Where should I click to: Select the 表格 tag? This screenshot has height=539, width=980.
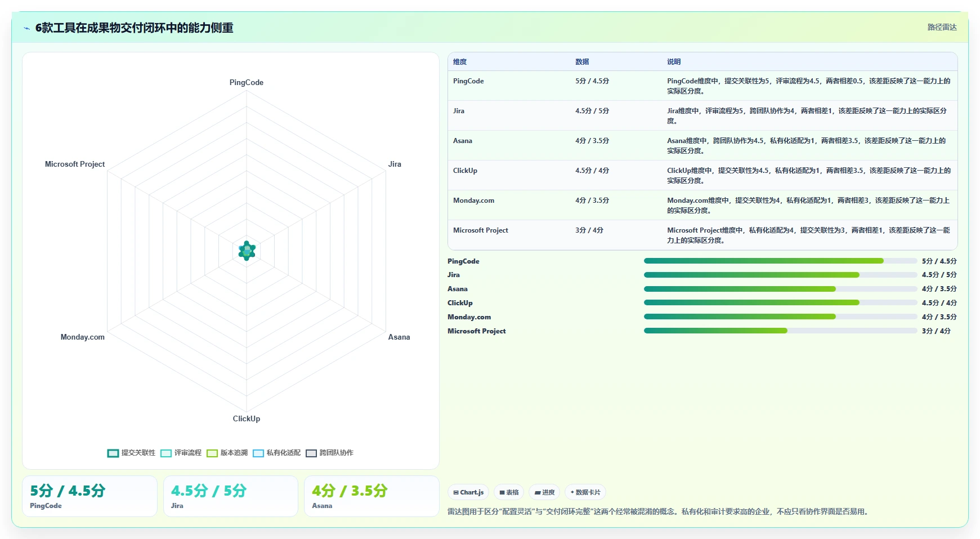(509, 492)
